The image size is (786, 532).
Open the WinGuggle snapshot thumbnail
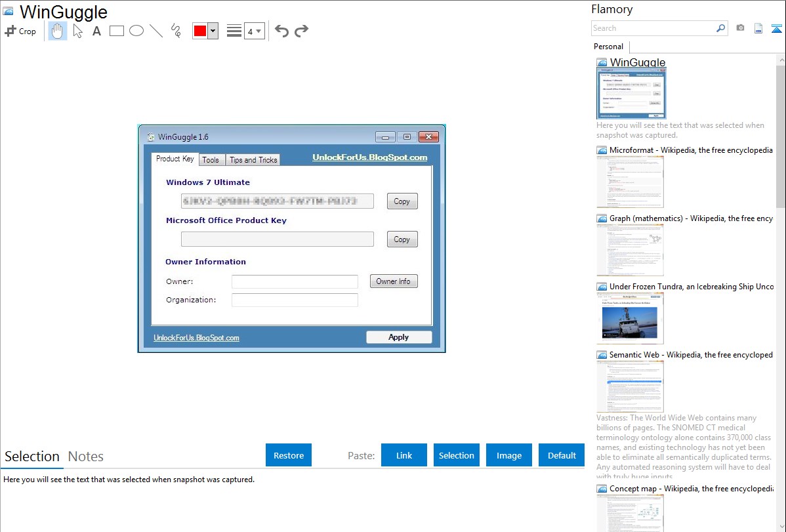(x=632, y=93)
